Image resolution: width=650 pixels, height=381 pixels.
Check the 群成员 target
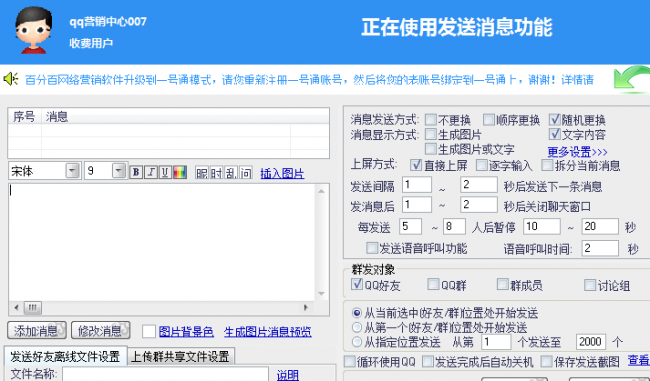502,284
